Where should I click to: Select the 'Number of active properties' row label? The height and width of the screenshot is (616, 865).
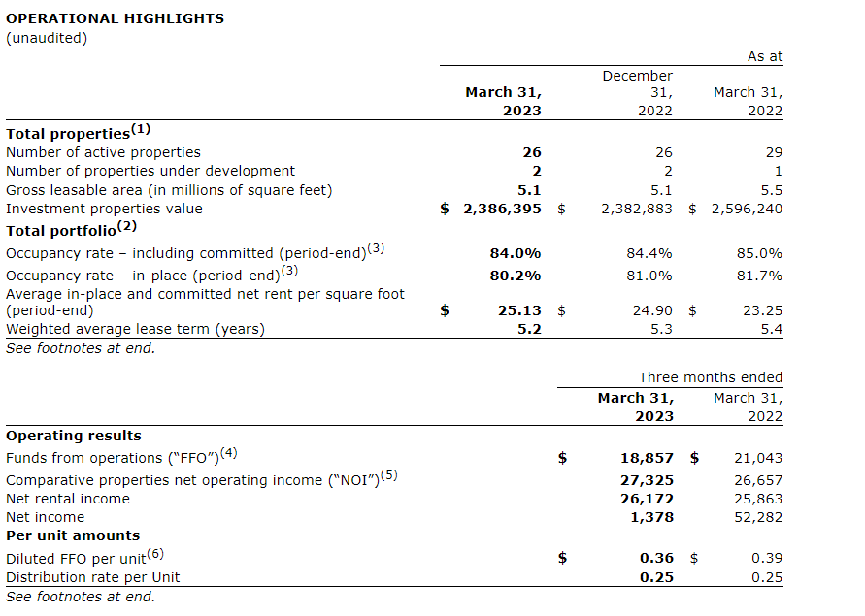104,152
